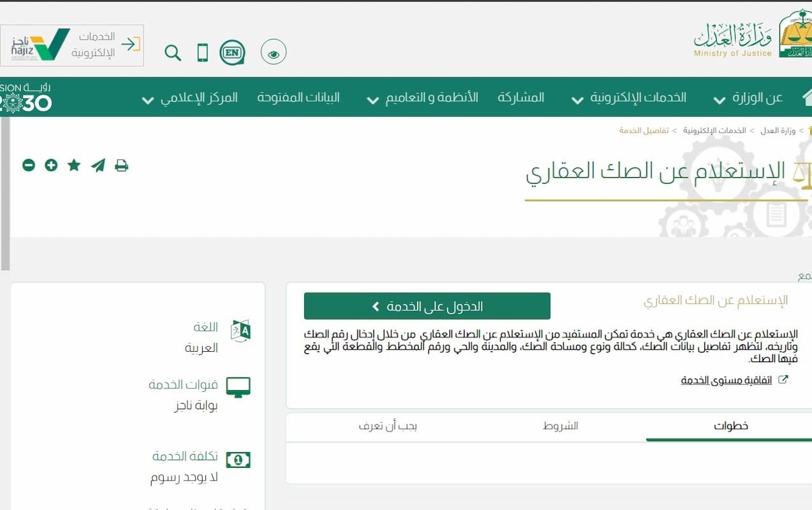Screen dimensions: 812x510
Task: Switch to the الشروط tab
Action: 560,426
